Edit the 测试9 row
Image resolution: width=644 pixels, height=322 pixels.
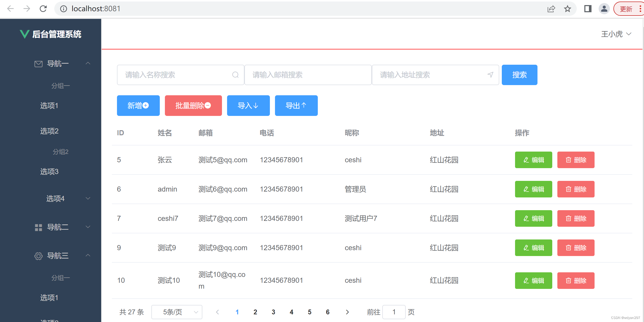(533, 248)
